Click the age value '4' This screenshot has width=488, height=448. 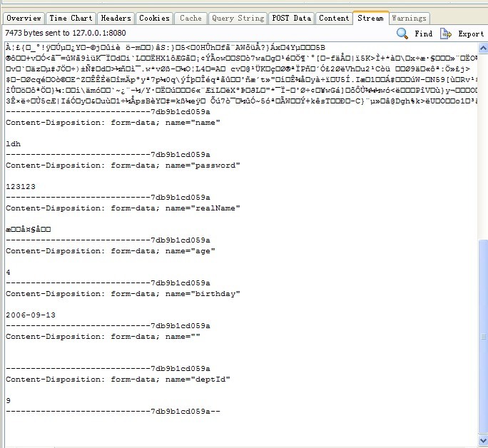(8, 273)
